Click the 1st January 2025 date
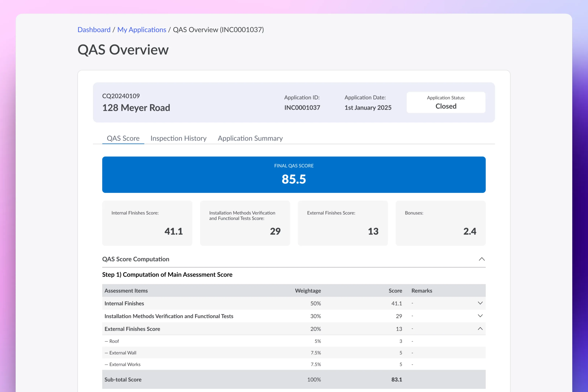588x392 pixels. pos(368,107)
